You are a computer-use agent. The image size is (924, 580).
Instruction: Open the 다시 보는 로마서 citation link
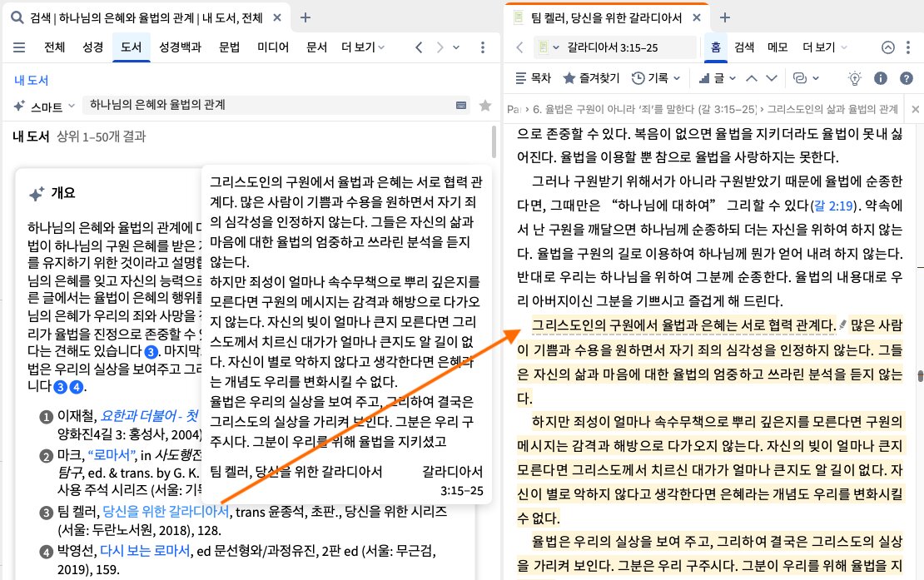click(x=145, y=551)
